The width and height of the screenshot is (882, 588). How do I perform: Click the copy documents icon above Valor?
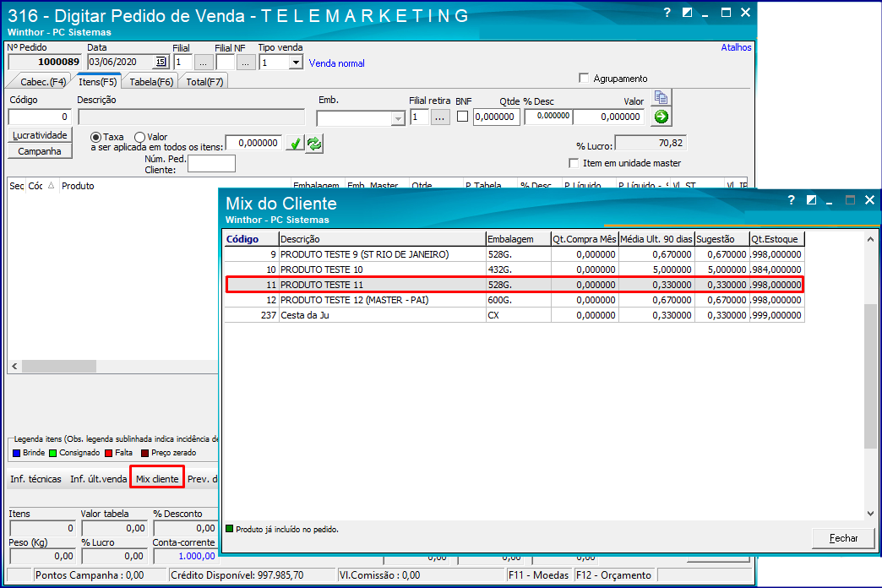coord(661,97)
